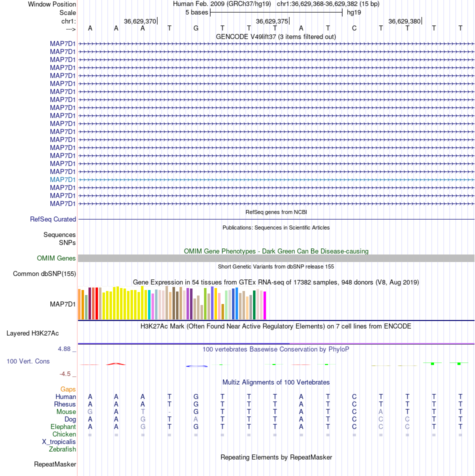
Task: Click 'Publications: Sequences in Scientific Articles' title
Action: tap(276, 227)
